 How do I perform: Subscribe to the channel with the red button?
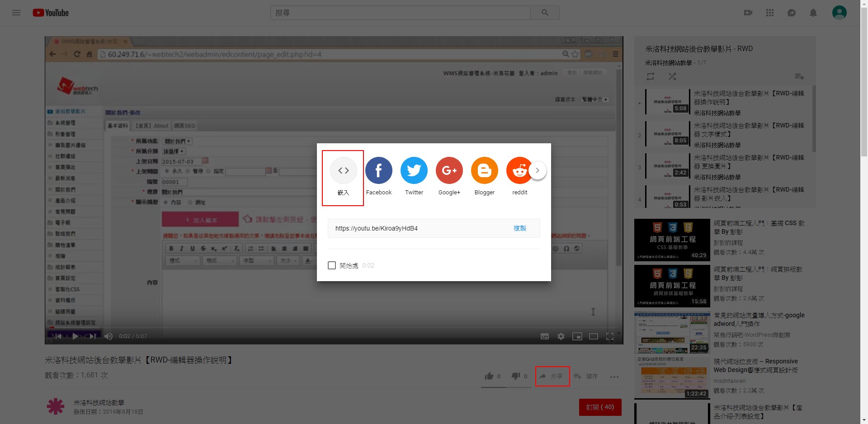(600, 407)
